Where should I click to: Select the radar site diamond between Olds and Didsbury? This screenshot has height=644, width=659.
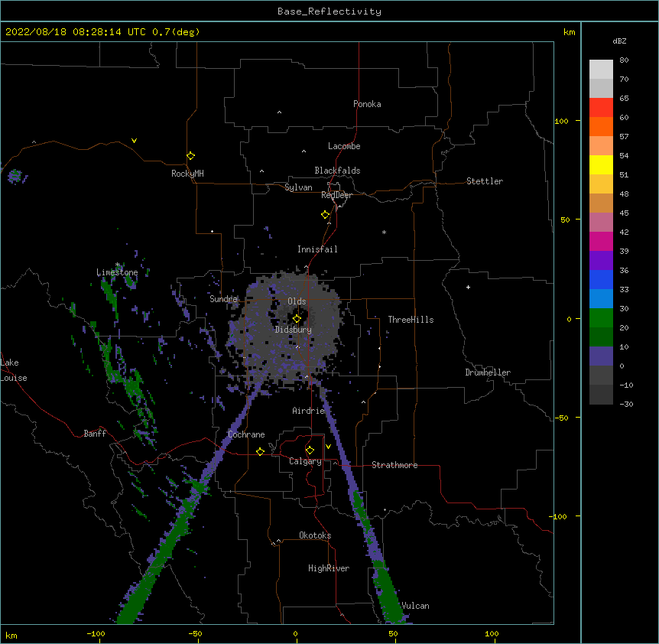click(297, 319)
